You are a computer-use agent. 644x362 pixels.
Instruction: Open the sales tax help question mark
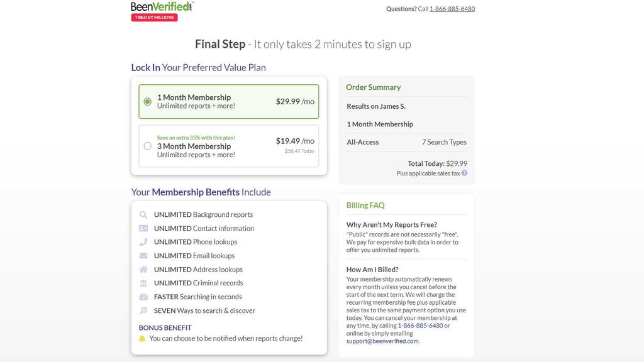465,173
